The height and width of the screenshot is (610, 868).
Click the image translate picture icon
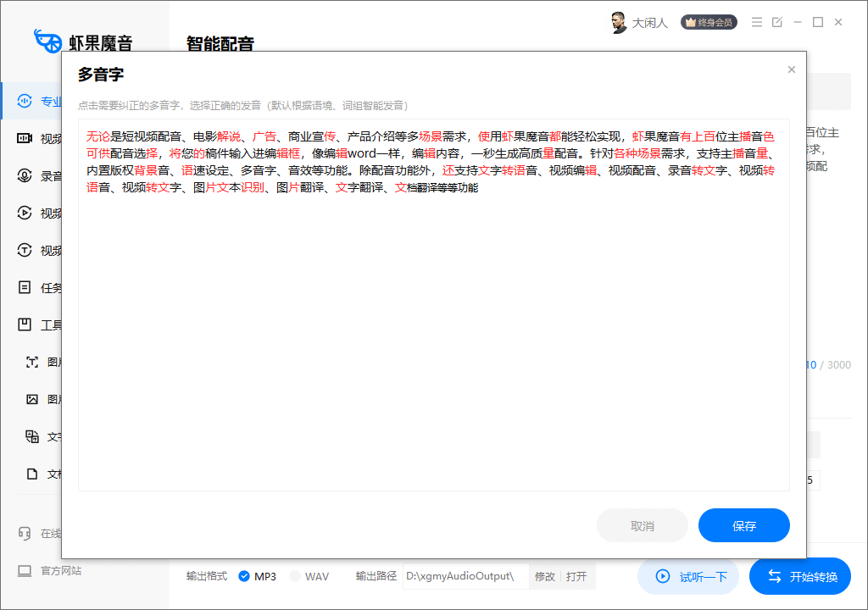click(x=32, y=399)
